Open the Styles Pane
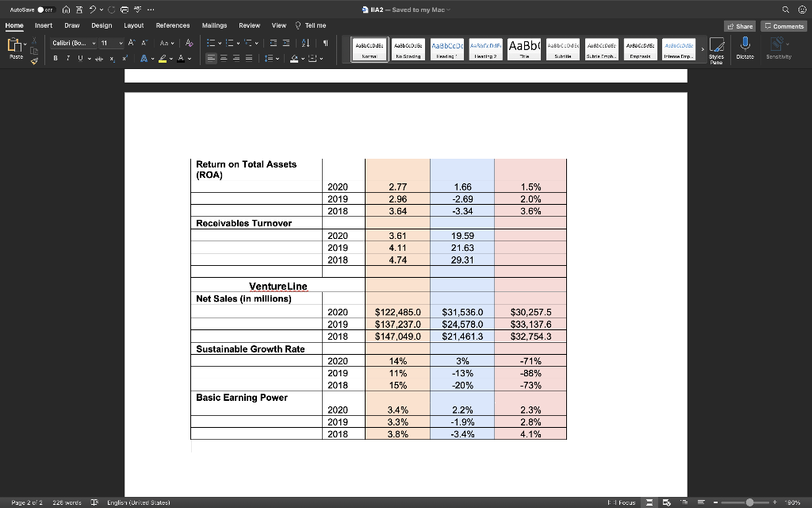This screenshot has height=508, width=812. [716, 50]
